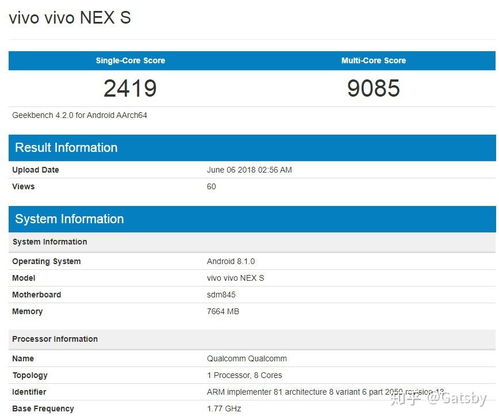
Task: Click the 'ARM implementer 81 architecture 8' identifier value
Action: [x=325, y=392]
